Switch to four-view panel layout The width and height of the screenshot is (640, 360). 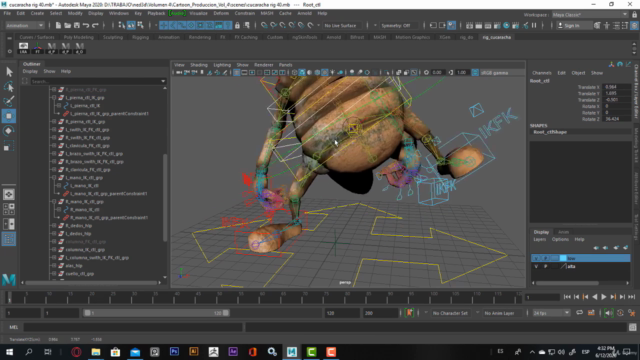tap(9, 209)
